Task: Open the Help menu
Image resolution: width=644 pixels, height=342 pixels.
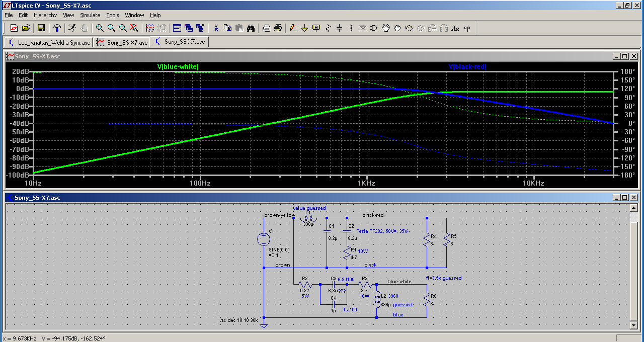Action: pyautogui.click(x=155, y=15)
